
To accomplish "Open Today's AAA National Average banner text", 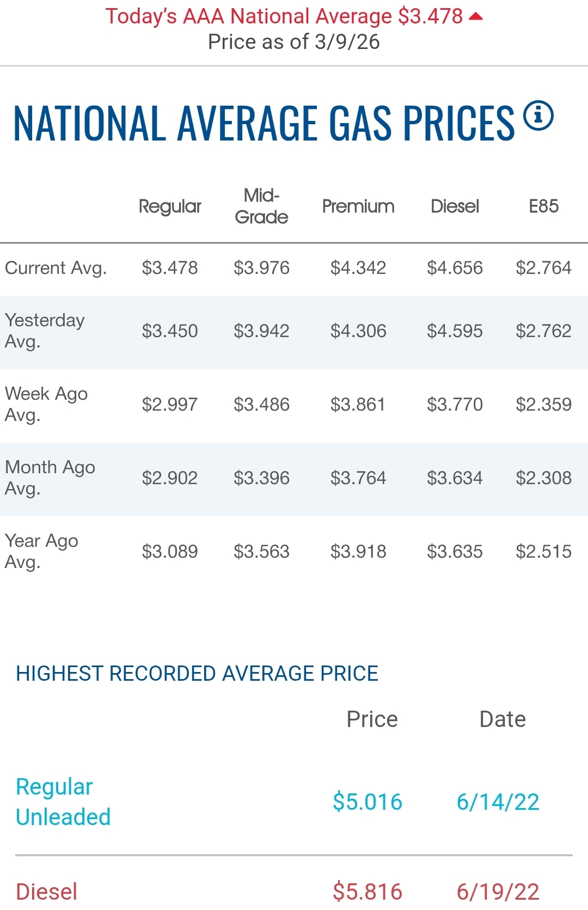I will (284, 16).
